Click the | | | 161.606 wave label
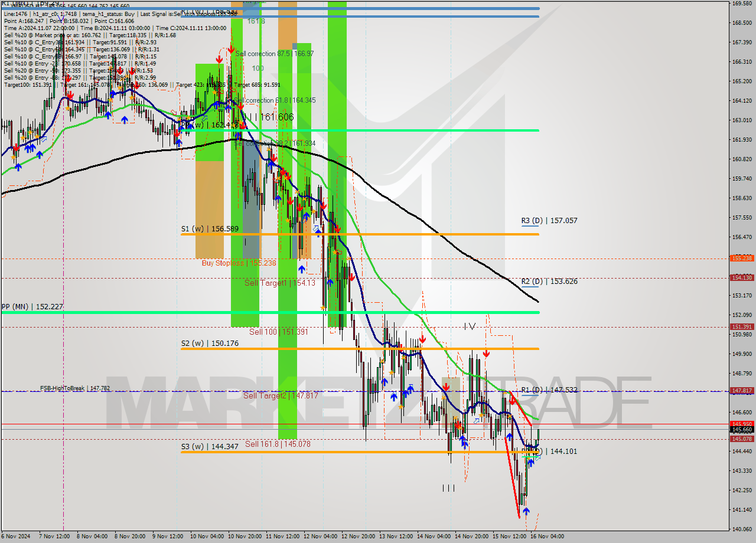 pyautogui.click(x=271, y=117)
